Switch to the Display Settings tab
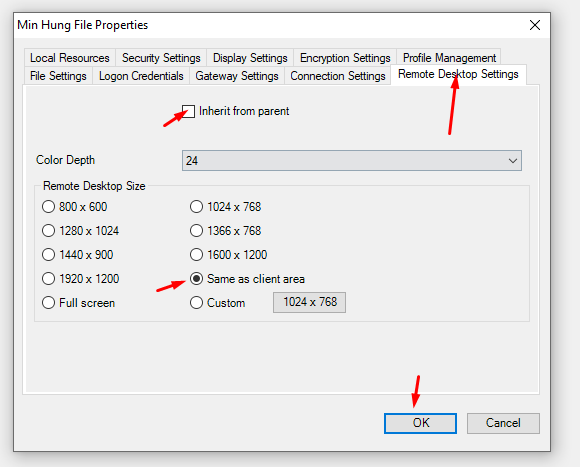Screen dimensions: 580x467 point(250,58)
